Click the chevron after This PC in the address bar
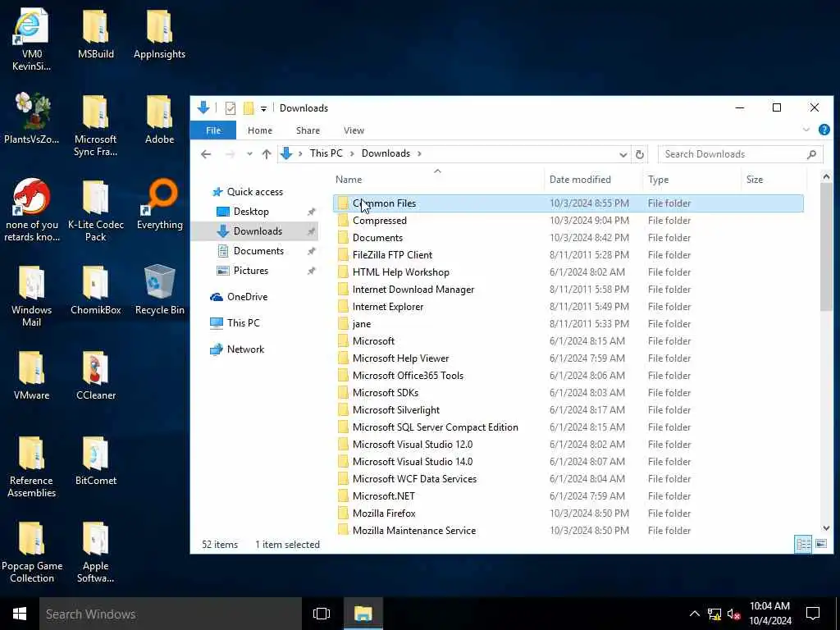 (x=352, y=153)
